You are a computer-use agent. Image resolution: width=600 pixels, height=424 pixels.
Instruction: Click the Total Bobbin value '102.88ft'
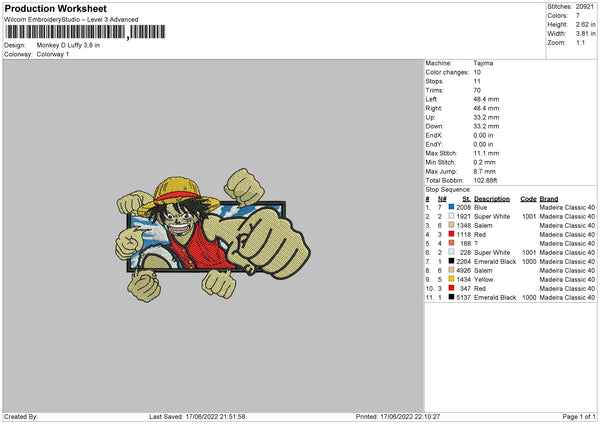[485, 180]
